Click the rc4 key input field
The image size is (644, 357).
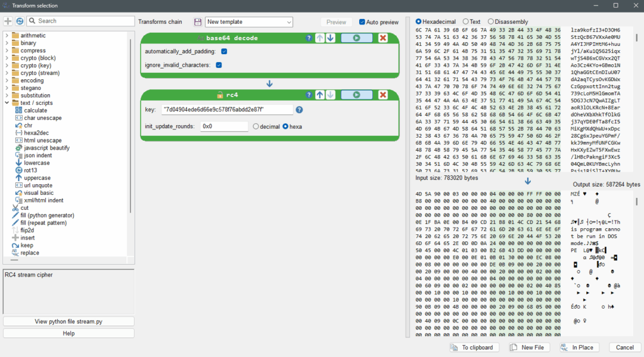[x=227, y=109]
